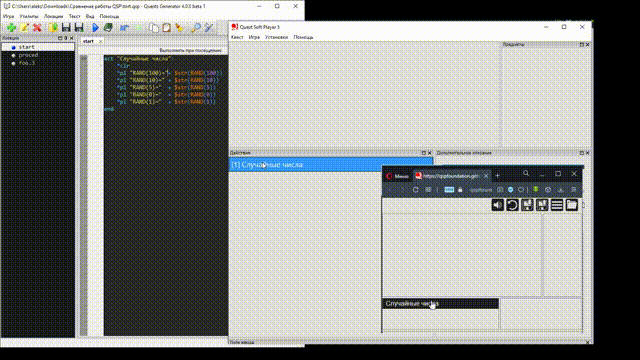Run the game with the blue play icon

(x=95, y=27)
